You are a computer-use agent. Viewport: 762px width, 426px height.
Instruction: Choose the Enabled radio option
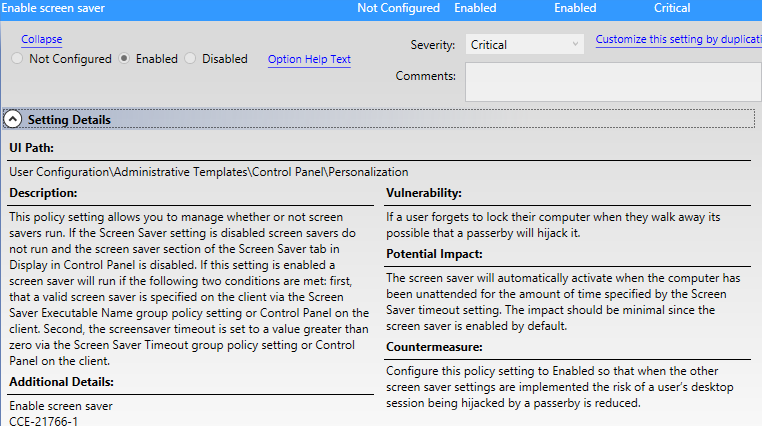[124, 59]
